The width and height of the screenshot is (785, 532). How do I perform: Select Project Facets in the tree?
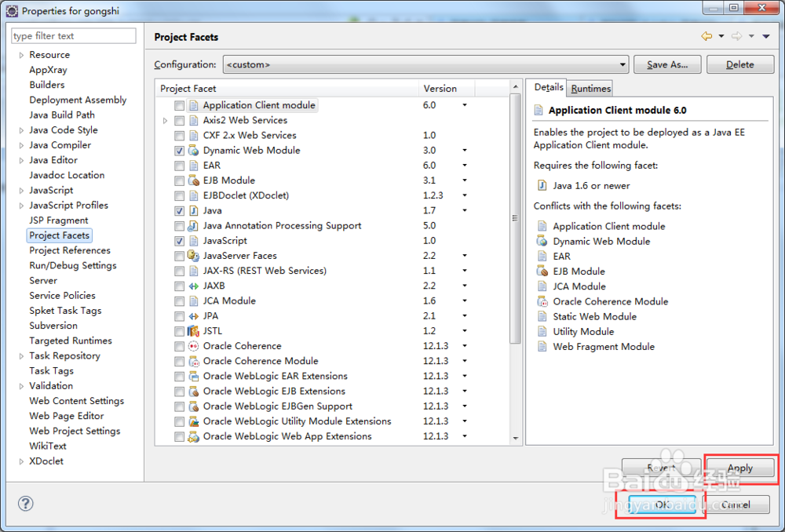[59, 235]
